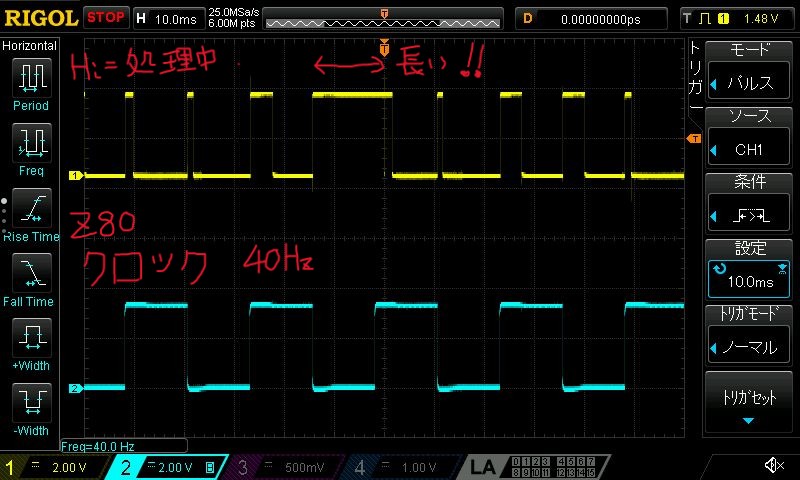800x480 pixels.
Task: Click the 25.0MSa/s sample rate readout
Action: tap(234, 12)
